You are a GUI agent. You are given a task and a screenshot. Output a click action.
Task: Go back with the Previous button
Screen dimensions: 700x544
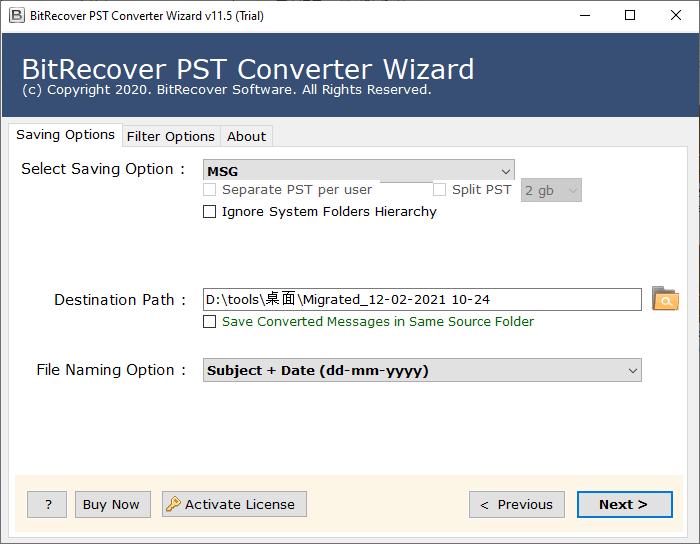pos(517,505)
